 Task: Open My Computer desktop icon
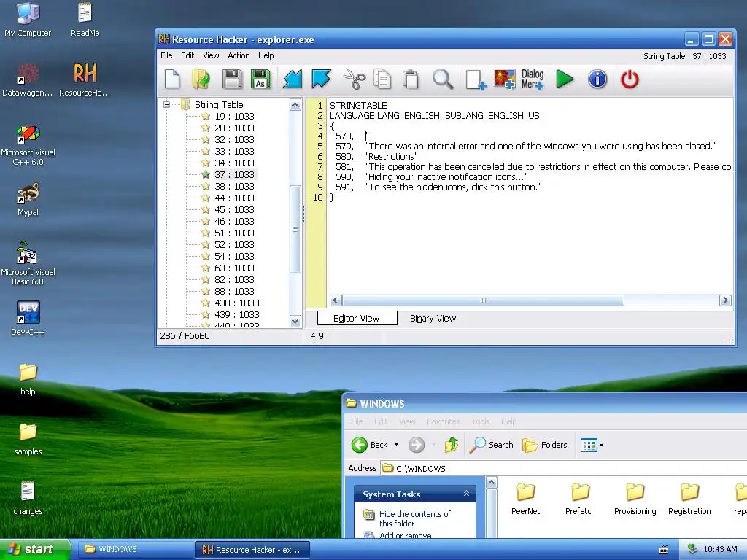[28, 20]
